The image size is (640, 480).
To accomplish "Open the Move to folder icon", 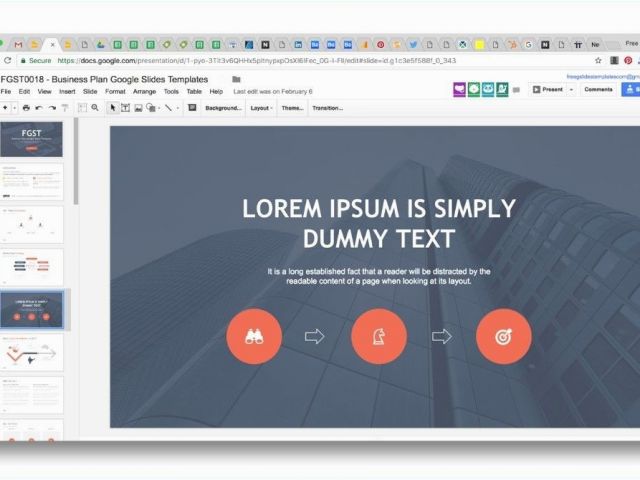I will click(x=236, y=79).
